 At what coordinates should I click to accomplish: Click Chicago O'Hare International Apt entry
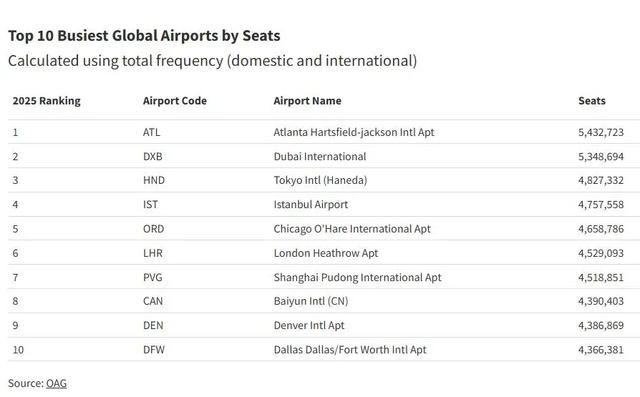tap(352, 228)
